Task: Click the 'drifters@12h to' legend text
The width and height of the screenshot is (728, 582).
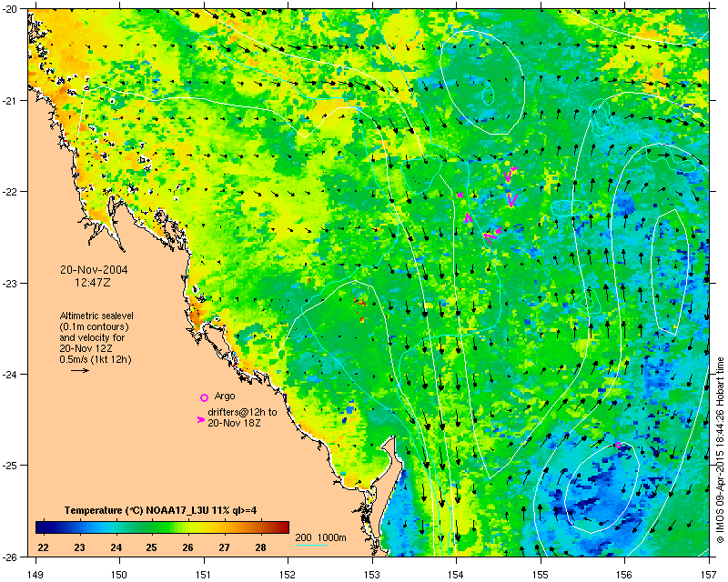Action: (242, 412)
